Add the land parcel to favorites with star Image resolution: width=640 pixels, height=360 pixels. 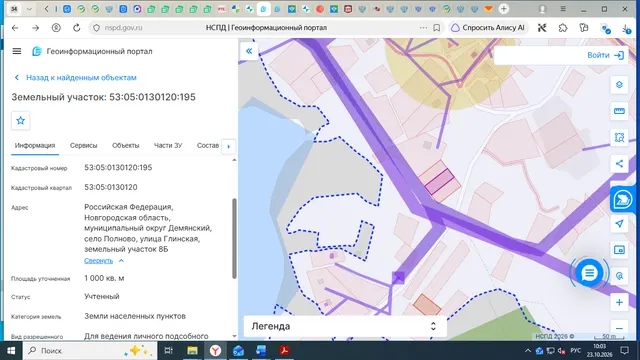[20, 120]
